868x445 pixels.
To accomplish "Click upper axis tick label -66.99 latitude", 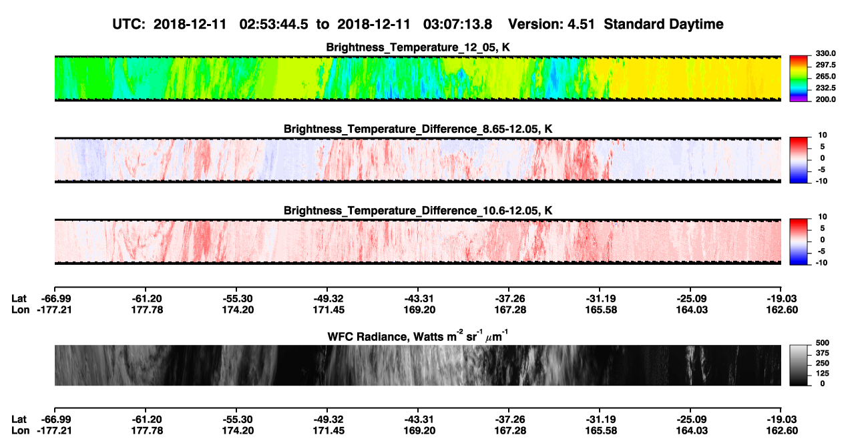I will (x=56, y=299).
